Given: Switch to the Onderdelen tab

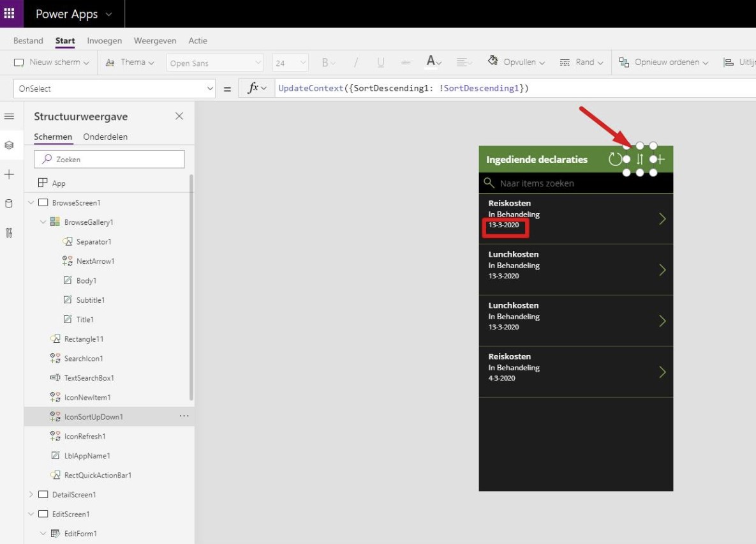Looking at the screenshot, I should click(x=105, y=137).
